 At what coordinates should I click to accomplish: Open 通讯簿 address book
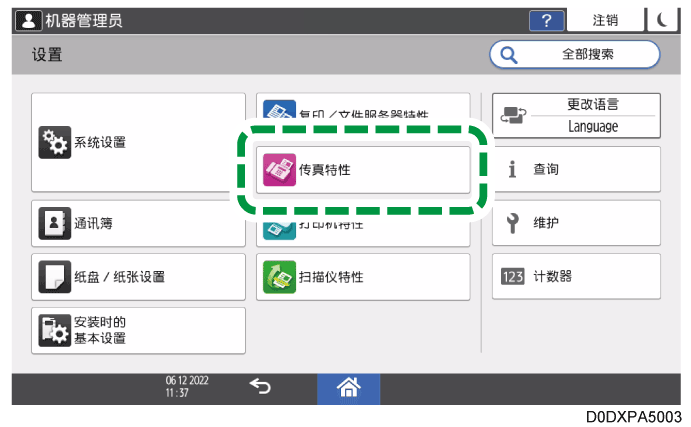[x=138, y=223]
